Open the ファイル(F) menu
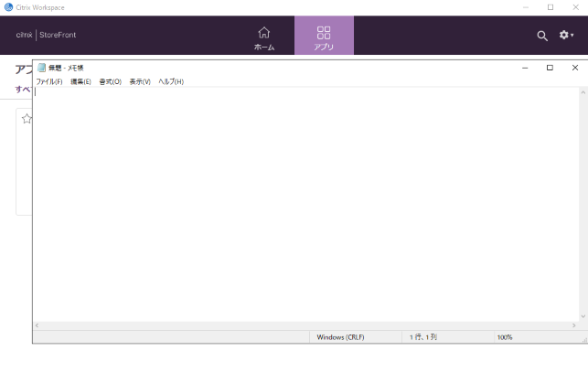 (x=49, y=81)
